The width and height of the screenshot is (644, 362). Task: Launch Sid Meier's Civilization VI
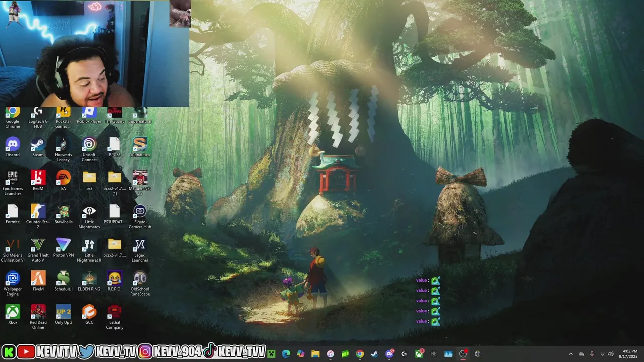click(x=13, y=250)
